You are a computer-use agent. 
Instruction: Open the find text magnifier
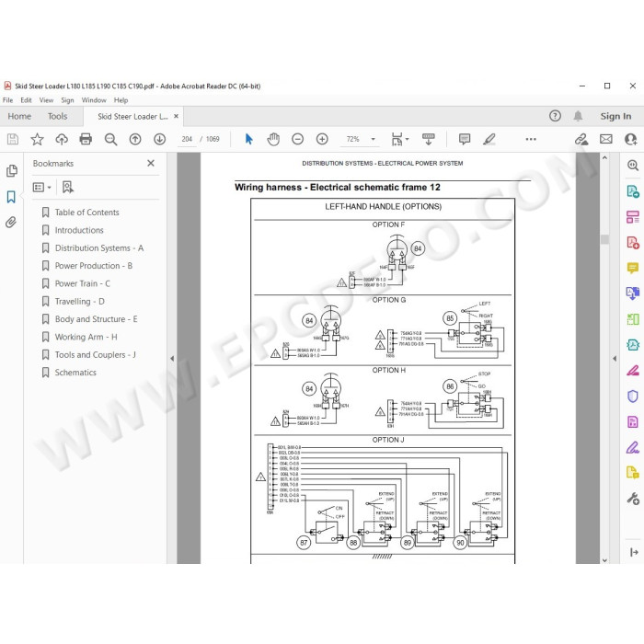click(x=110, y=139)
